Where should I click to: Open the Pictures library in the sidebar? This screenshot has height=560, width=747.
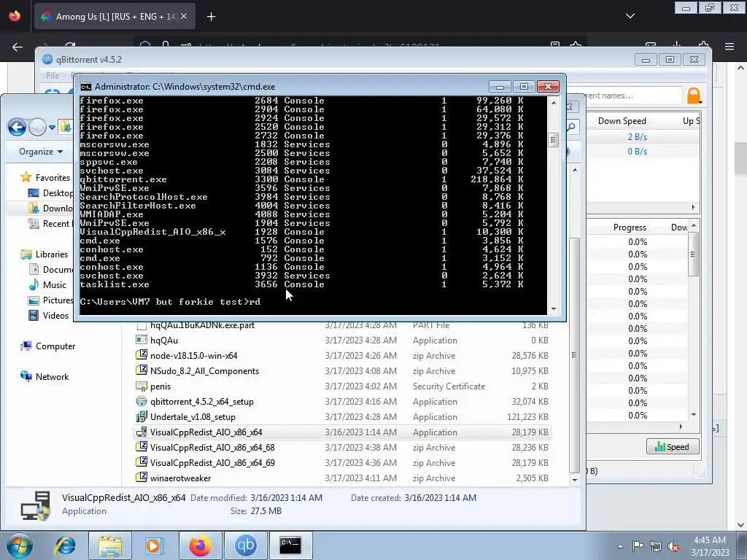(50, 300)
